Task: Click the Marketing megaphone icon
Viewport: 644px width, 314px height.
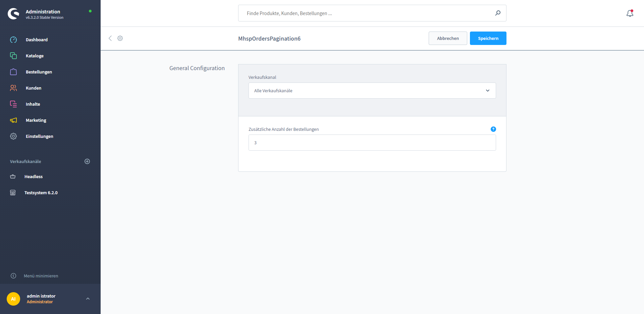Action: click(13, 120)
